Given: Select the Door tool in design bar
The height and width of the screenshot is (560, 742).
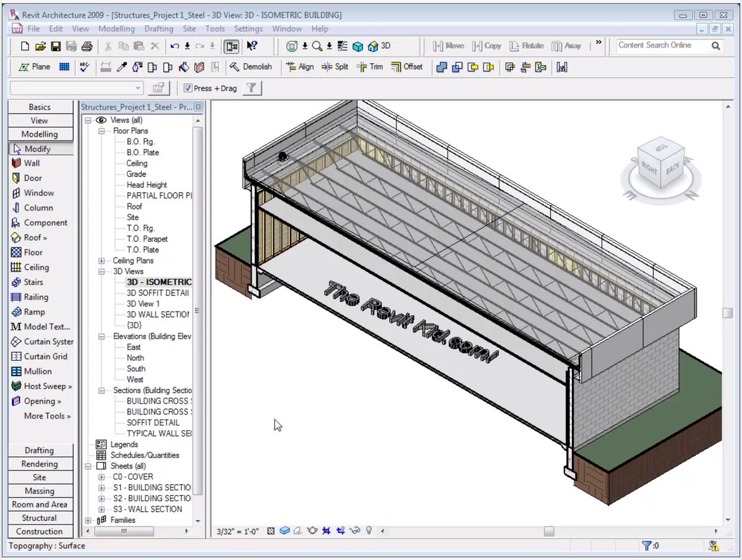Looking at the screenshot, I should 27,178.
